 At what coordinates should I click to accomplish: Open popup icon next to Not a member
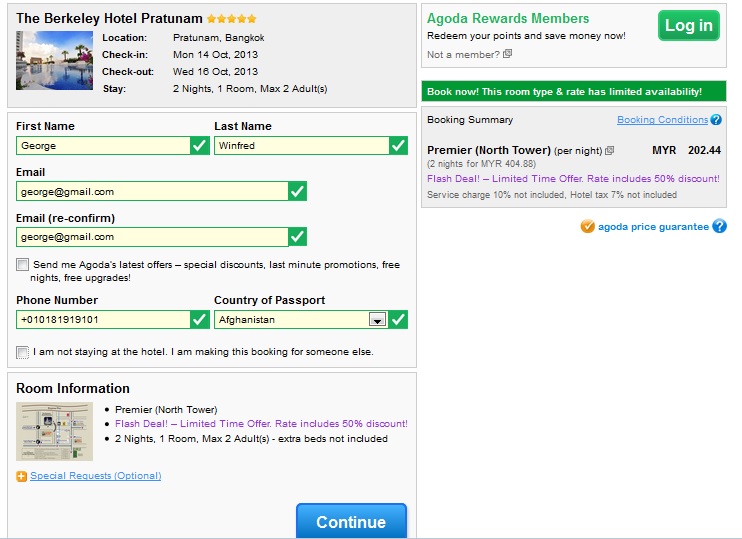pos(507,54)
